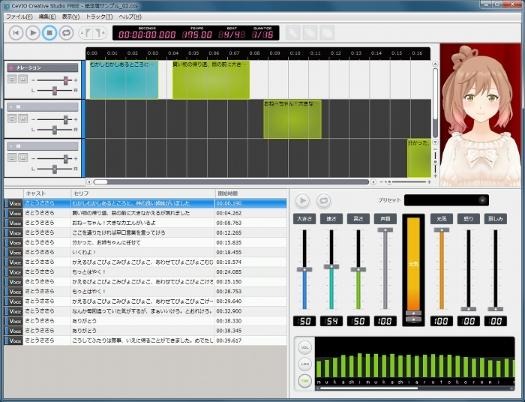Click the right arrow of the timeline horizontal scrollbar
This screenshot has height=402, width=525.
[x=373, y=182]
